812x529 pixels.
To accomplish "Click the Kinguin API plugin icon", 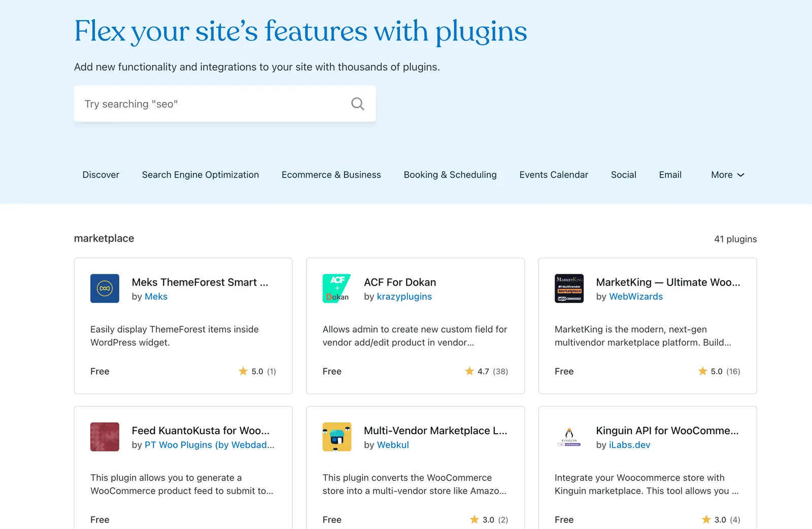I will click(x=569, y=437).
